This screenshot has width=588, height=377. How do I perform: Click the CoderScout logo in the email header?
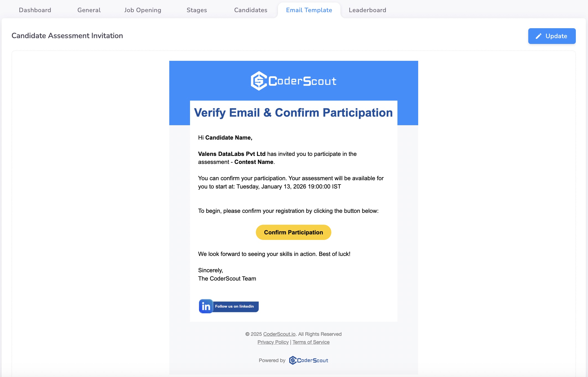293,80
